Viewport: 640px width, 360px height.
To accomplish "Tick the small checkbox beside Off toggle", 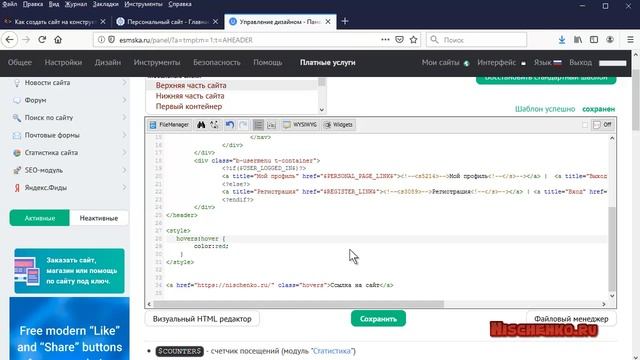I will (x=585, y=124).
